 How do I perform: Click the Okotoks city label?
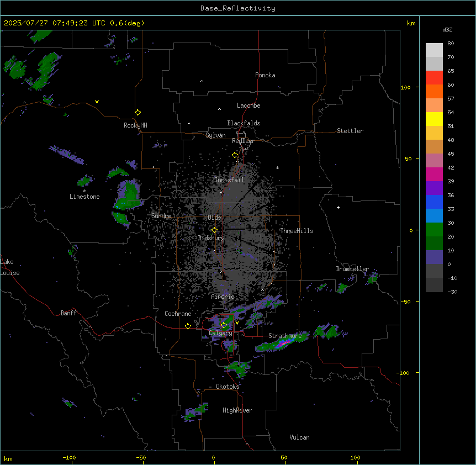pyautogui.click(x=228, y=387)
